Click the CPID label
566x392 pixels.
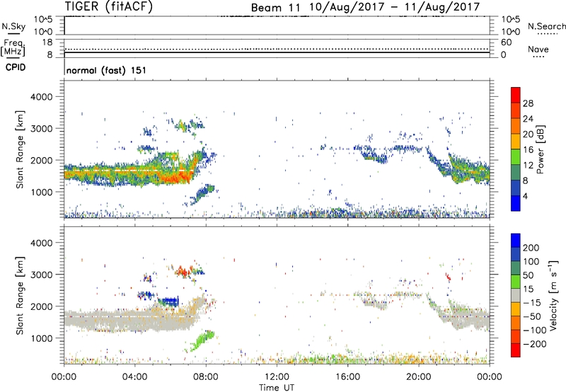point(16,67)
